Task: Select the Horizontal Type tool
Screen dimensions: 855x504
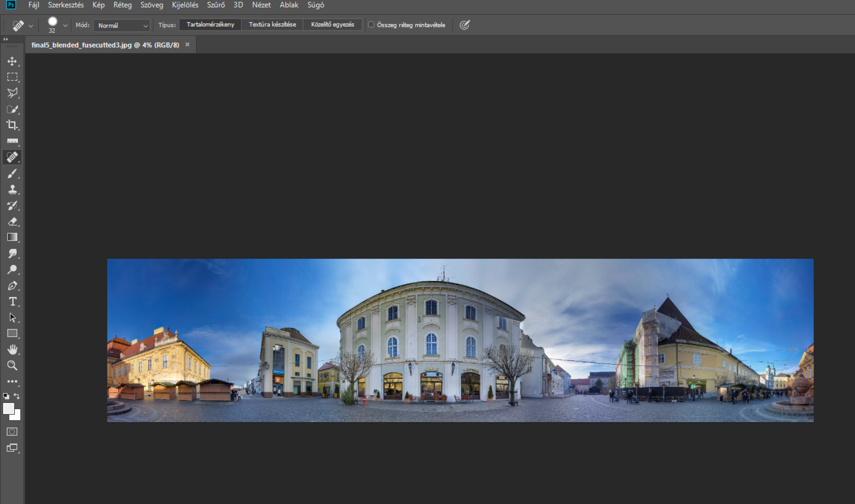Action: tap(12, 301)
